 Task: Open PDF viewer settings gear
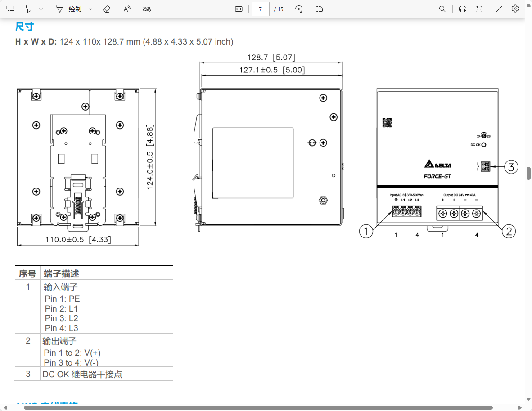[x=515, y=9]
